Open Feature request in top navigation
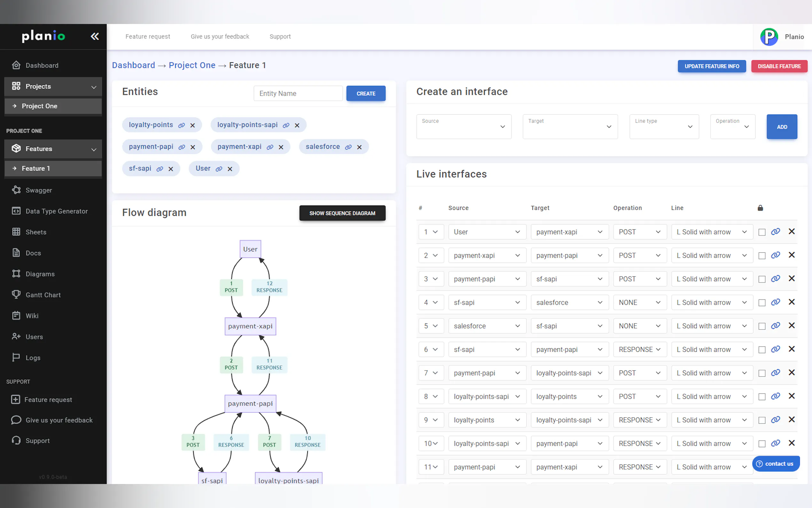812x508 pixels. 148,36
